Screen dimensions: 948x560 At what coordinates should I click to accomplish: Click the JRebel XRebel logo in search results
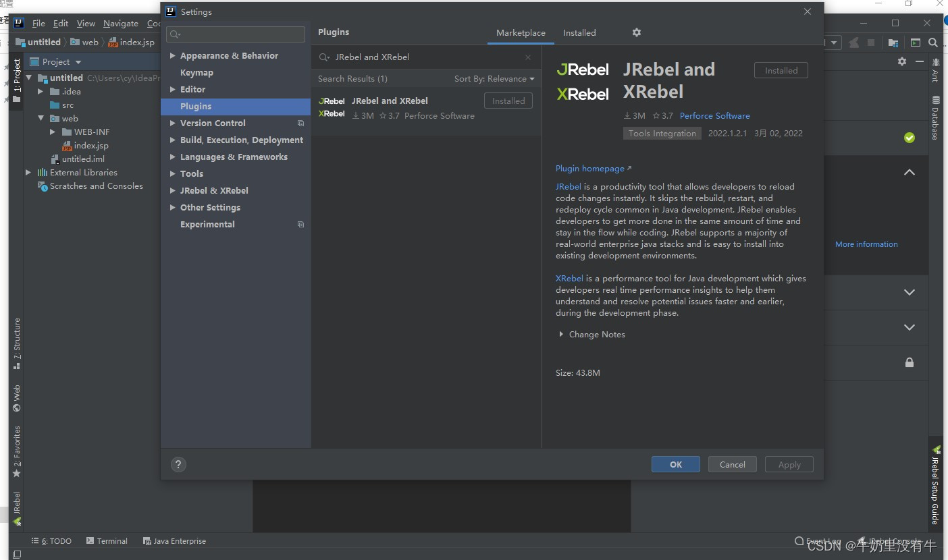tap(332, 107)
